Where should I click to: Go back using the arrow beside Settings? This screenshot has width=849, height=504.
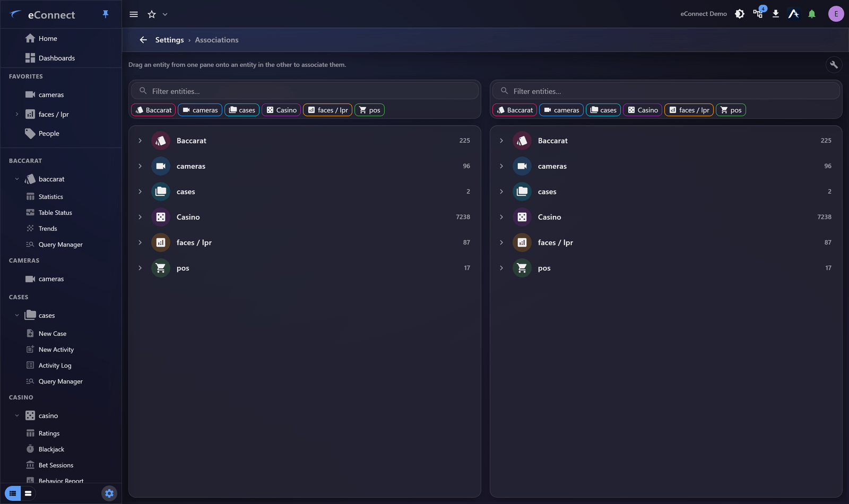coord(143,40)
